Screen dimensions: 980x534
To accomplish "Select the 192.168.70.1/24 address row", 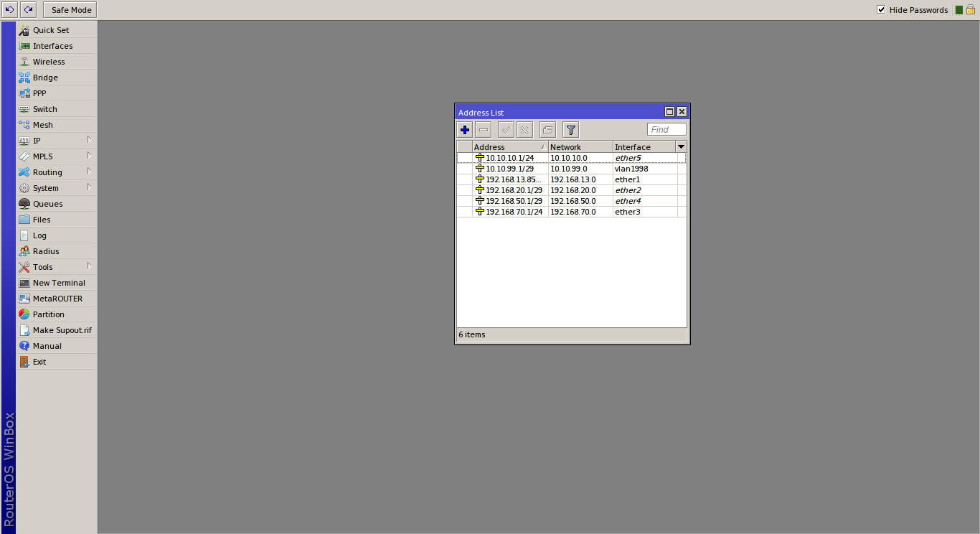I will click(571, 212).
